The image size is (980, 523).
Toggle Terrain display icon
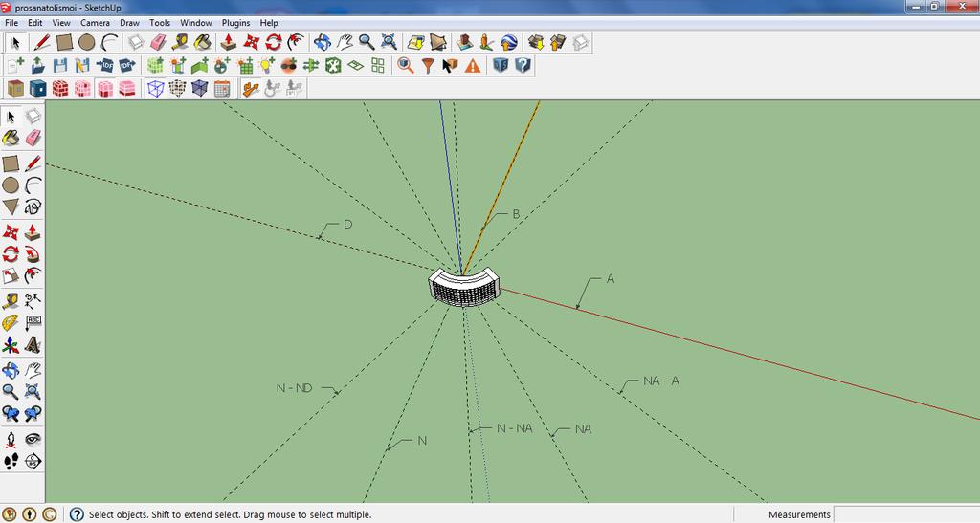click(438, 42)
